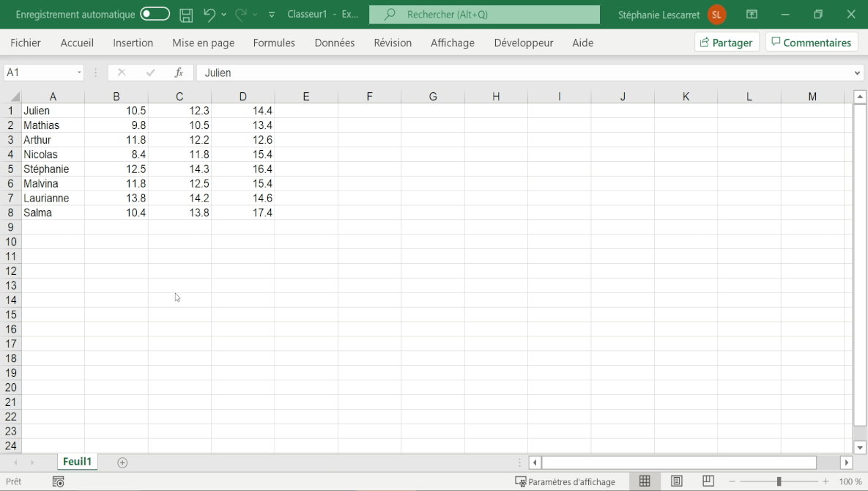This screenshot has width=868, height=491.
Task: Open the Fichier tab
Action: pyautogui.click(x=26, y=43)
